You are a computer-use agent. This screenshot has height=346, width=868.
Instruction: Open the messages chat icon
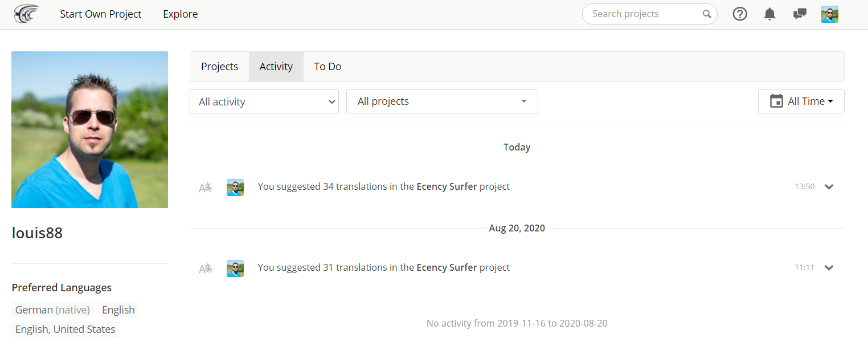click(800, 14)
